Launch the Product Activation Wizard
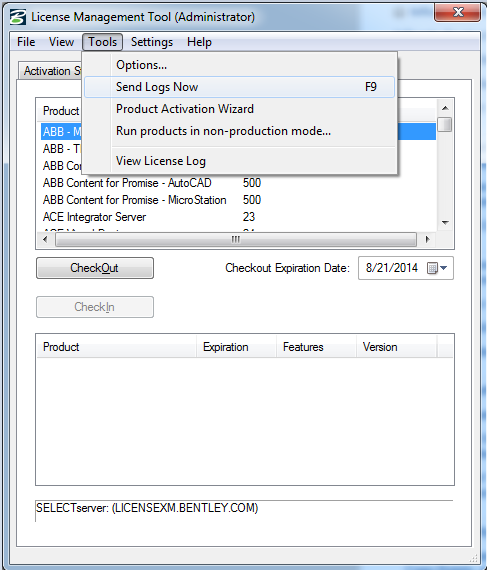Viewport: 487px width, 570px height. coord(240,109)
